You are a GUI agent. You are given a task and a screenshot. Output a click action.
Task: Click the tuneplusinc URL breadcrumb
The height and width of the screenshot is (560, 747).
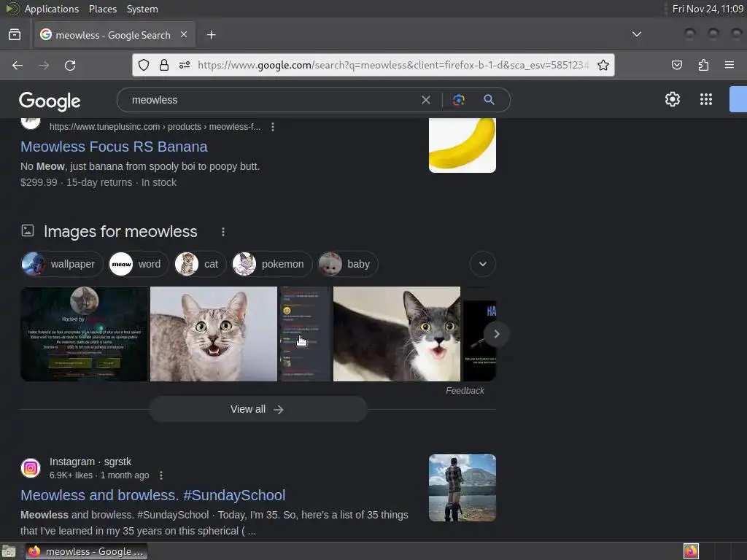(x=155, y=127)
